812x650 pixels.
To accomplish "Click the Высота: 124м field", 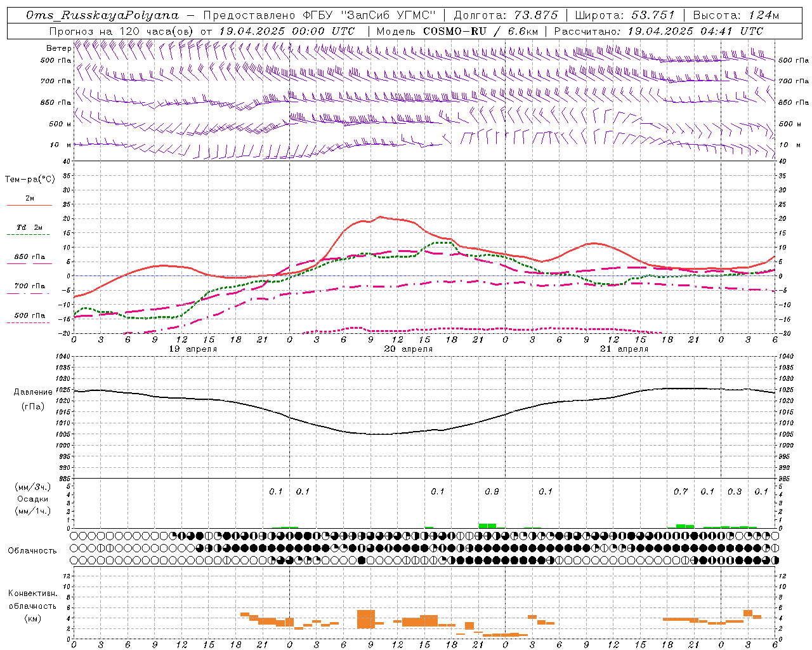I will coord(736,15).
